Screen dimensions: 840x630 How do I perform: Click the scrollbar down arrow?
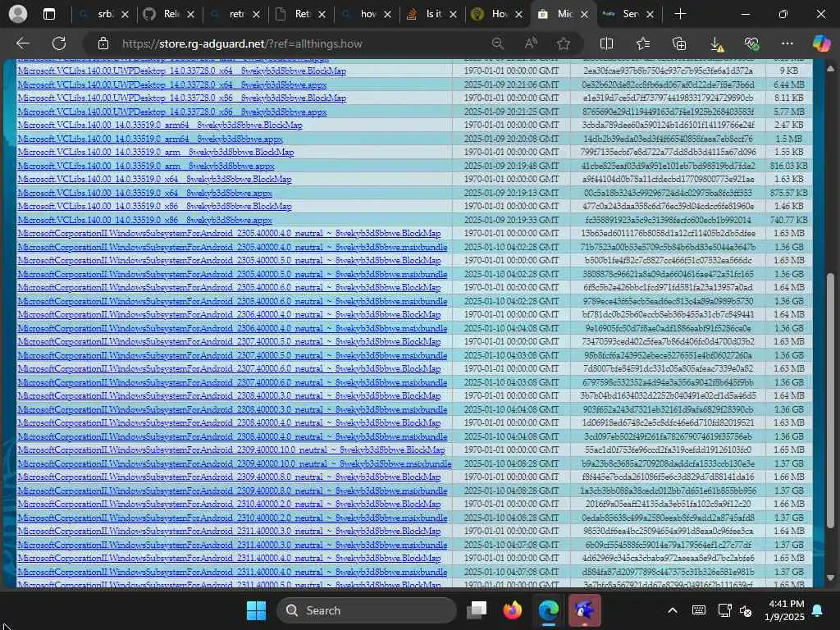tap(830, 578)
